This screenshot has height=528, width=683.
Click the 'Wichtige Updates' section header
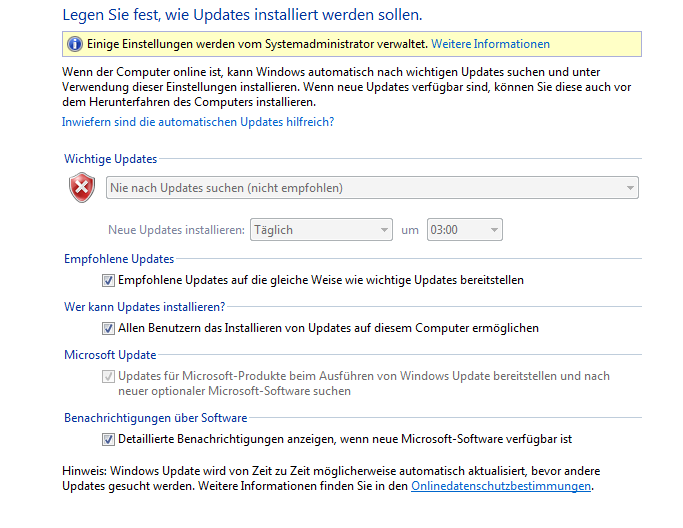(111, 159)
